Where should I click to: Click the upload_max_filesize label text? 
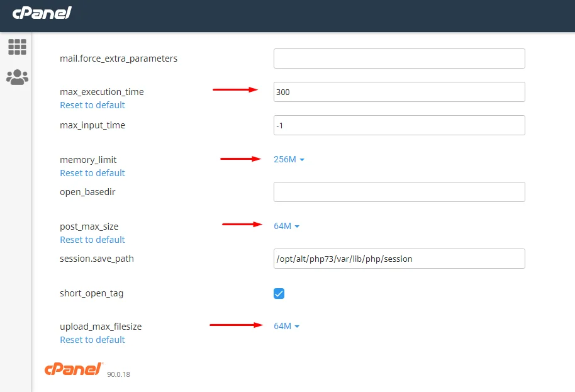[x=101, y=327]
